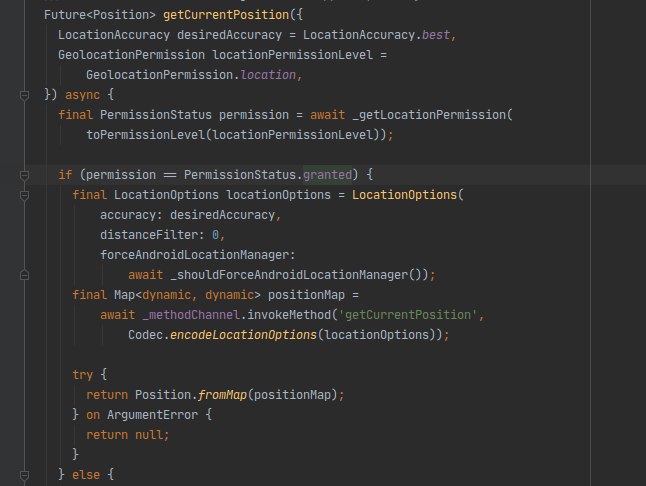This screenshot has width=646, height=486.
Task: Click 'fromMap' method call
Action: [222, 395]
